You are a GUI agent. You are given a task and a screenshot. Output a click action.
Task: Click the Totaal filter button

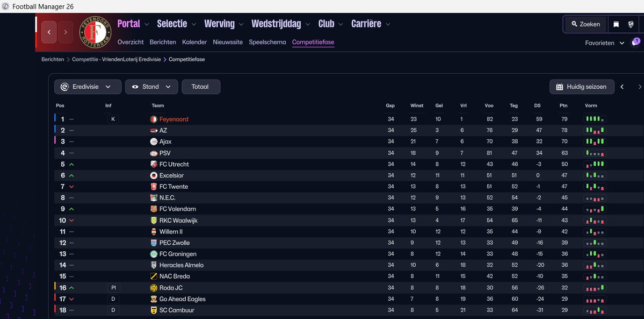201,87
